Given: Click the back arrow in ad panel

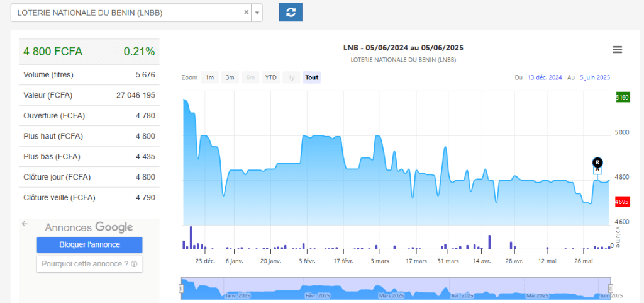Looking at the screenshot, I should [x=25, y=224].
